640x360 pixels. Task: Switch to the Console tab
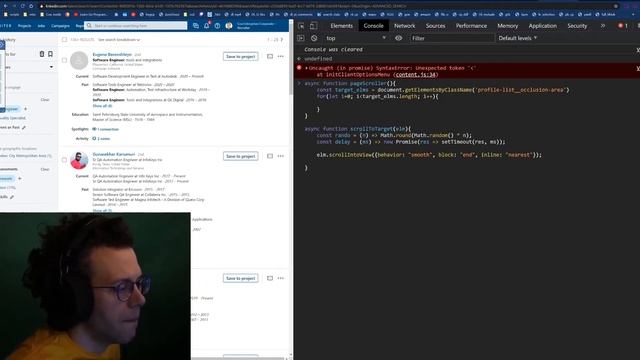[x=373, y=26]
